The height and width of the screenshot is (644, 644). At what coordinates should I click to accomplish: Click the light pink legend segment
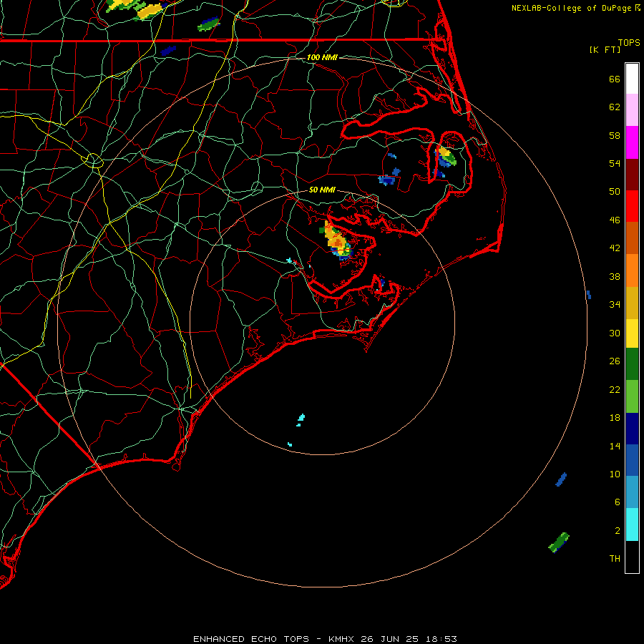632,110
